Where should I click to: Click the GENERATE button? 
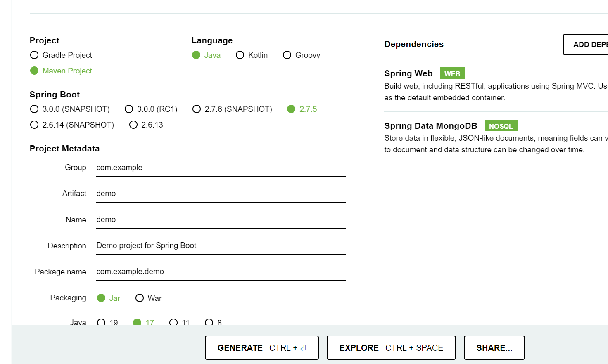[x=261, y=347]
